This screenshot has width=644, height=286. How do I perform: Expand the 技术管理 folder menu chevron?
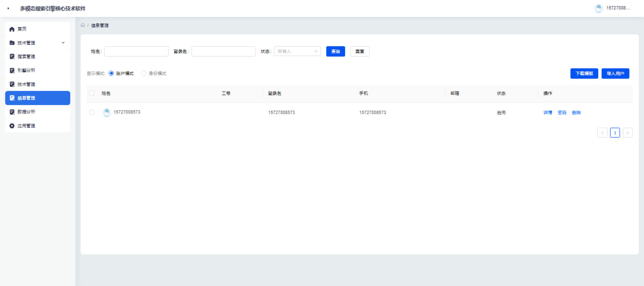tap(63, 43)
